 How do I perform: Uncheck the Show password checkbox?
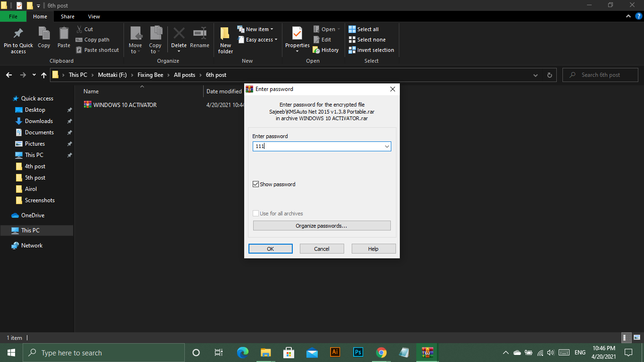click(256, 184)
